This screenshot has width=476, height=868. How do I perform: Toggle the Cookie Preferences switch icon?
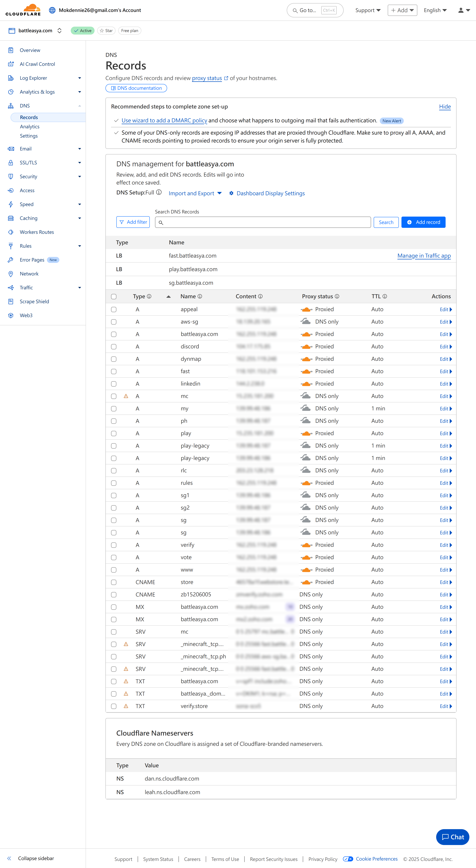click(x=348, y=859)
